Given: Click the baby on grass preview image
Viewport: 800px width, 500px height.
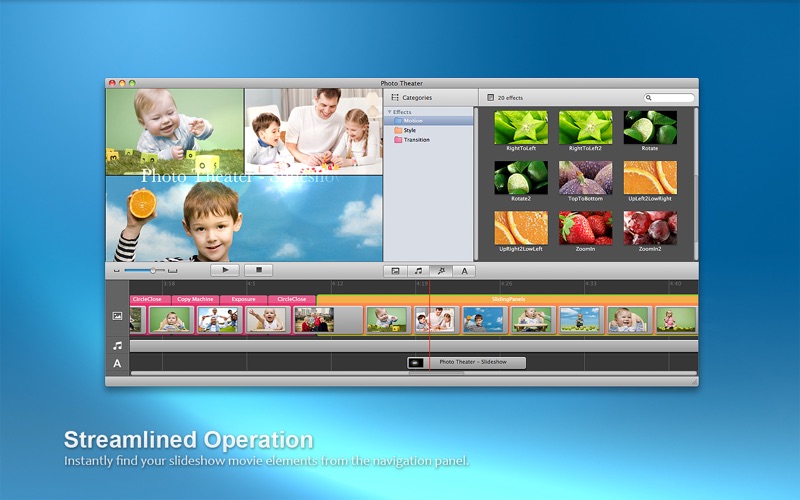Looking at the screenshot, I should [175, 132].
